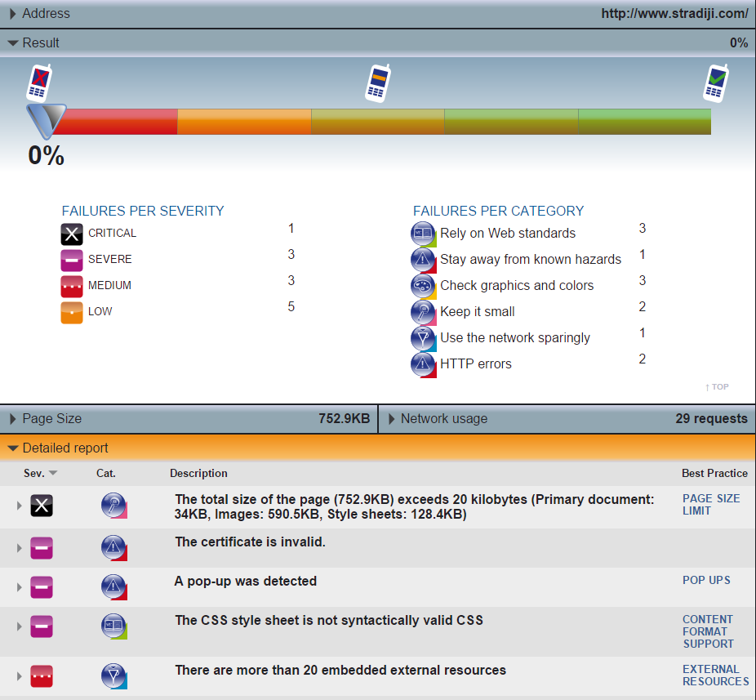
Task: Click the score slider pointer at 0%
Action: pos(46,121)
